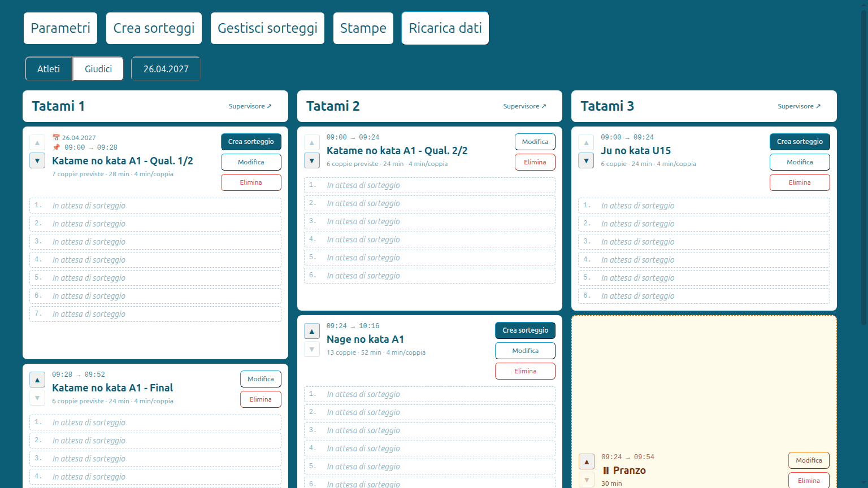Click up arrow of Katame no kata A1 - Qual. 2/2
Screen dimensions: 868x488
coord(312,143)
